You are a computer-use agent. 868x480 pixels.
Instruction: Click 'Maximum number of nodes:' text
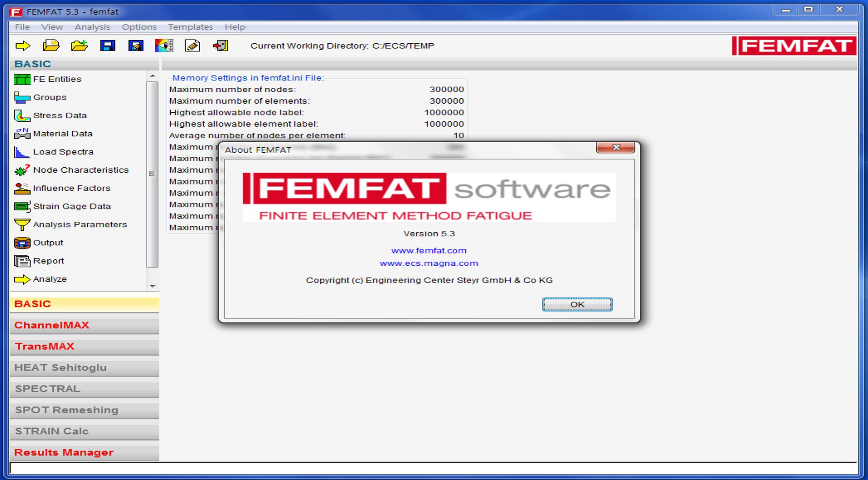pyautogui.click(x=233, y=90)
